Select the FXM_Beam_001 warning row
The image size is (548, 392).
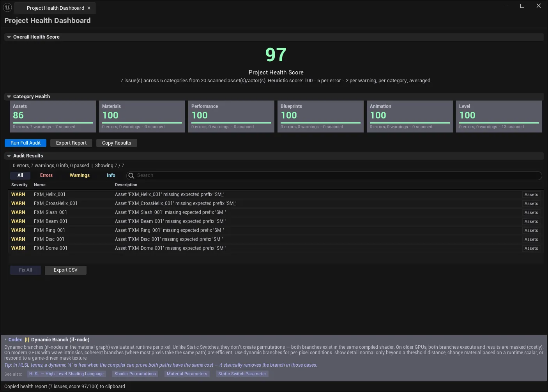(275, 221)
